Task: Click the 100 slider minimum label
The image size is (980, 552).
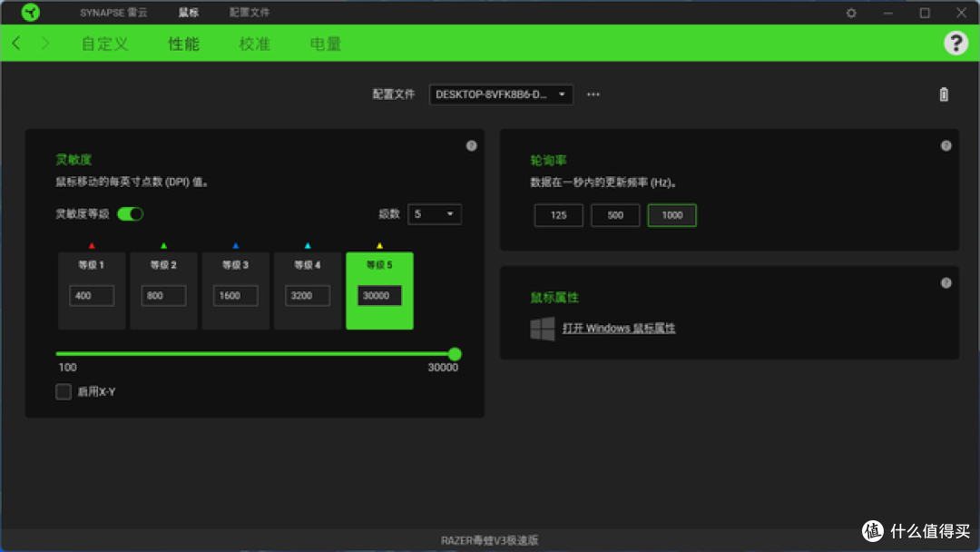Action: pos(67,368)
